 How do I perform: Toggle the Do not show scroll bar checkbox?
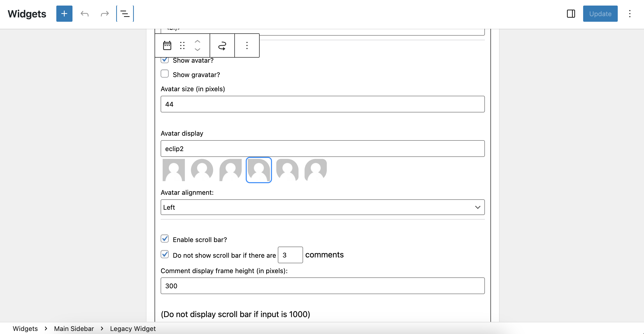click(x=165, y=254)
